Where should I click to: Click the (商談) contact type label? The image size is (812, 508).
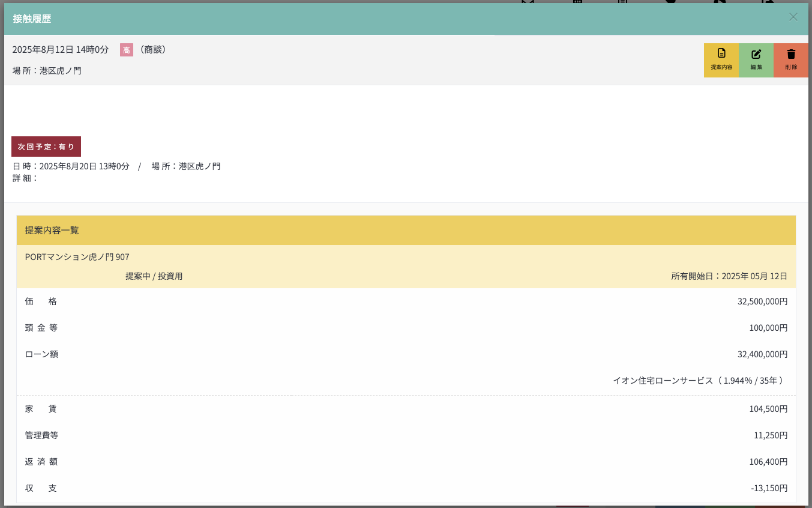[x=152, y=50]
